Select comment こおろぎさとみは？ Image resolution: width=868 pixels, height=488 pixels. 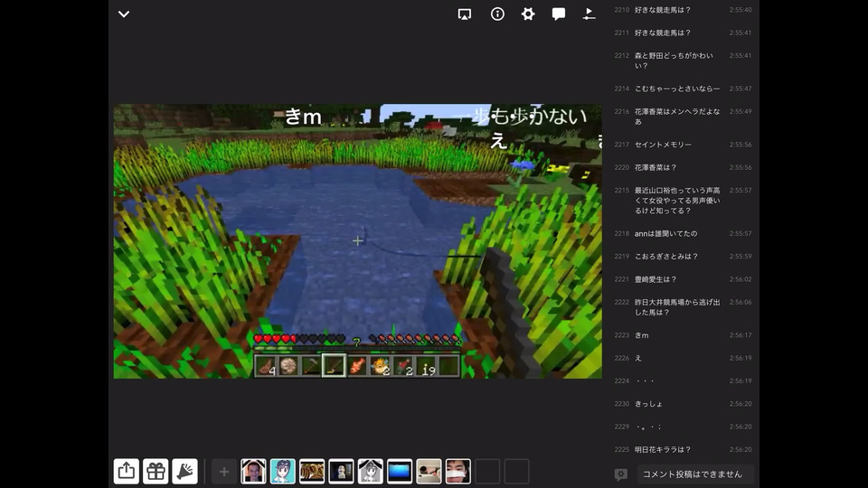pyautogui.click(x=684, y=256)
